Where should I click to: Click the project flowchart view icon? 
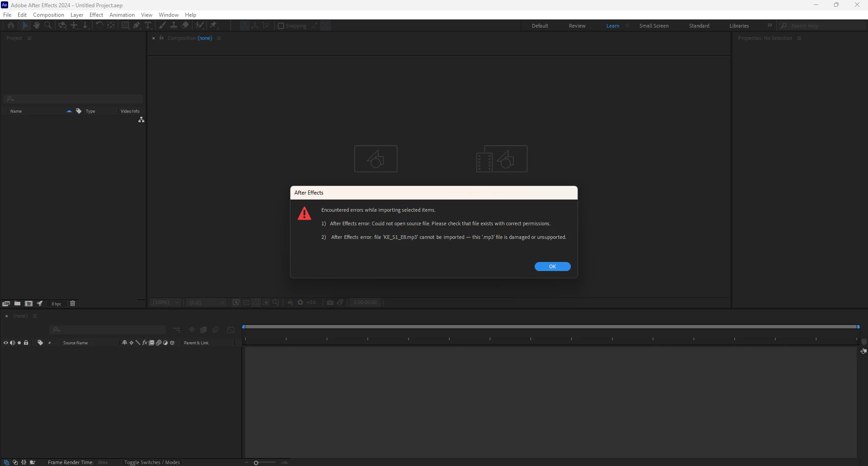tap(141, 119)
